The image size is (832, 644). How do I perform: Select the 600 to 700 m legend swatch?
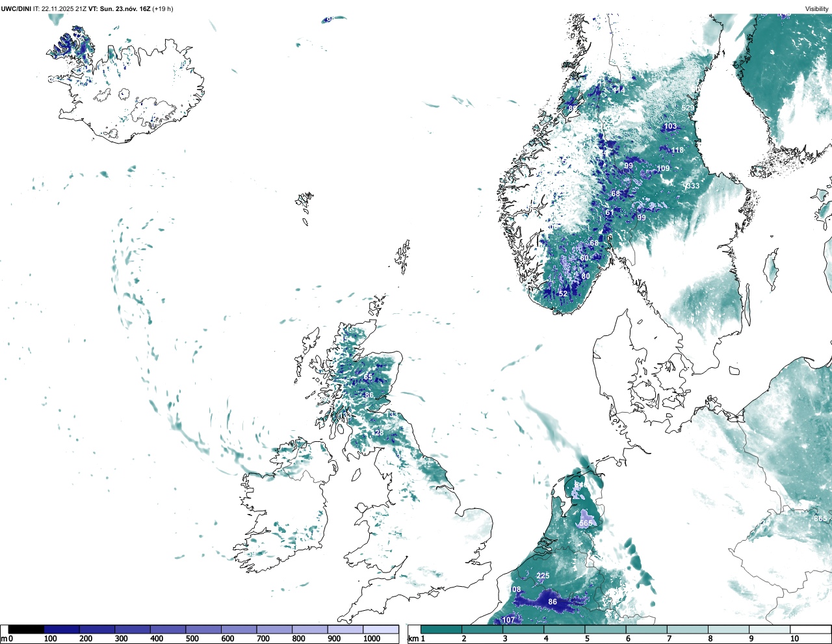tap(239, 630)
